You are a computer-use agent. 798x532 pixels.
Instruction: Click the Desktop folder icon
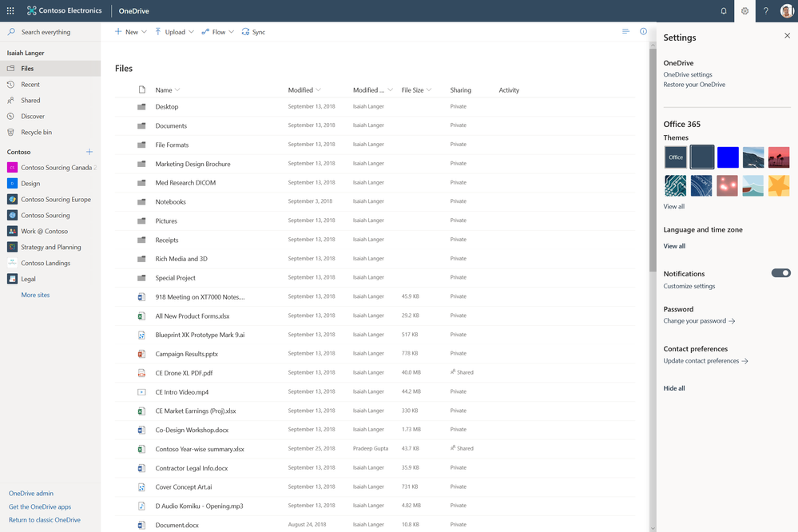[141, 106]
